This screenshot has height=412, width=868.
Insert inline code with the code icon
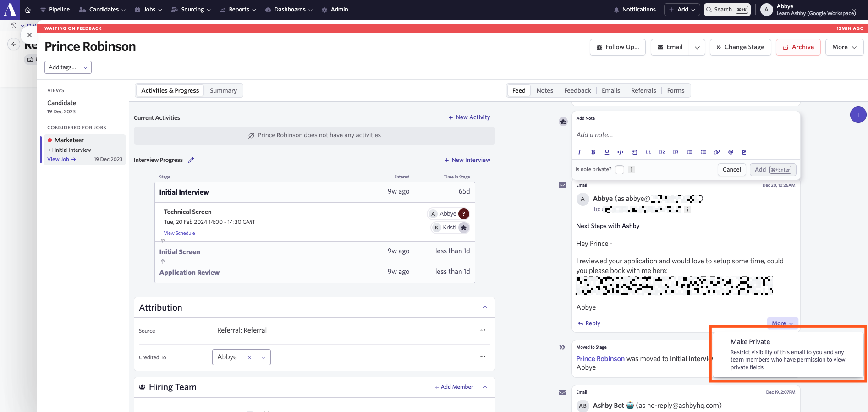(621, 152)
